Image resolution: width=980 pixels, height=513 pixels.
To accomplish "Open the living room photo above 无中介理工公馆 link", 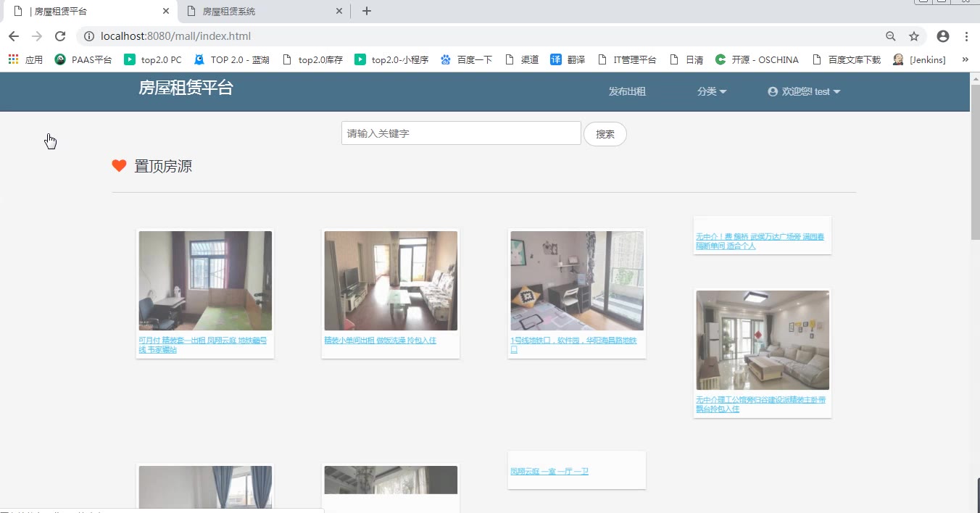I will [x=763, y=340].
